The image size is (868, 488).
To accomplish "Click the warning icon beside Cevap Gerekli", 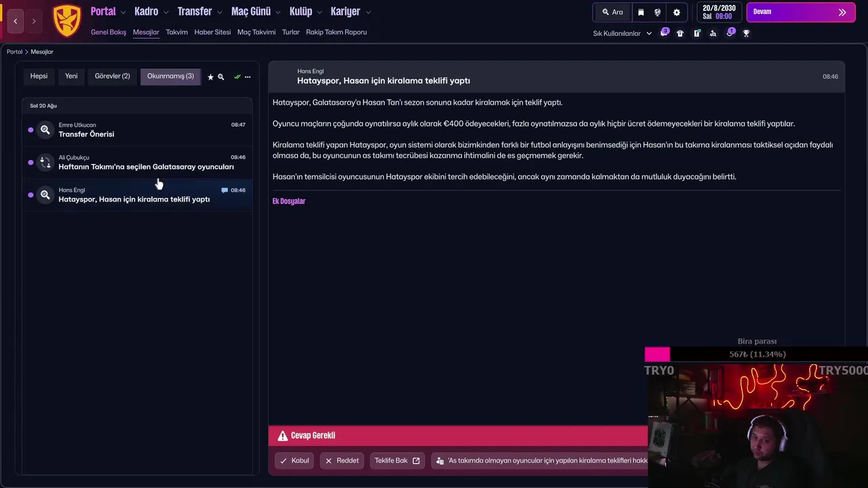I will pyautogui.click(x=283, y=436).
